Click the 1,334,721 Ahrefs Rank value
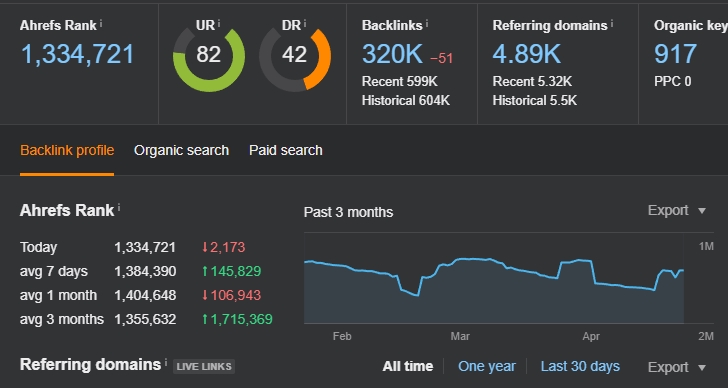The image size is (728, 388). coord(78,54)
